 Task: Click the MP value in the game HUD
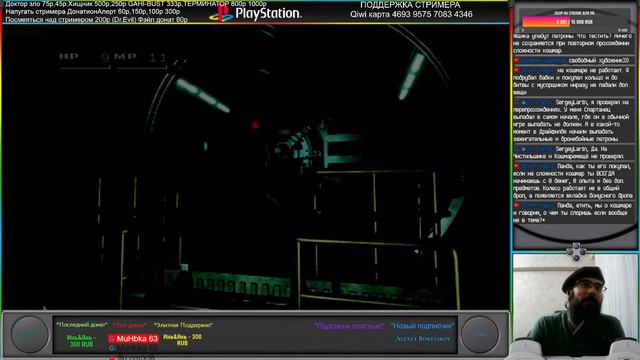(158, 58)
